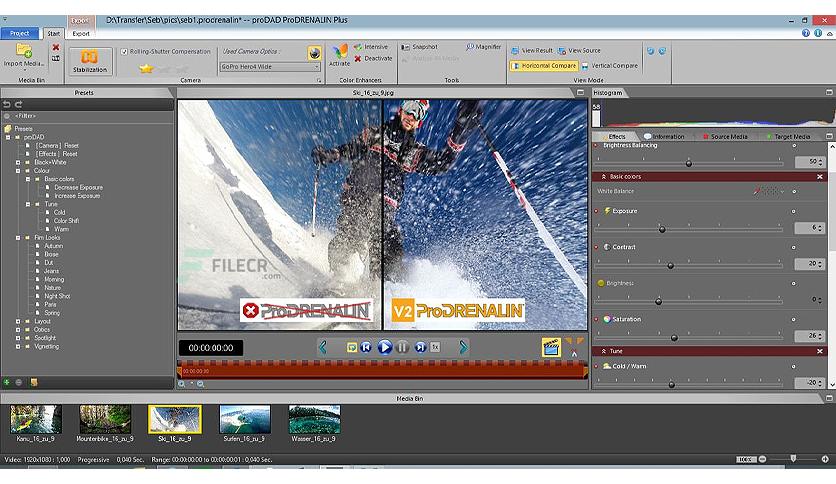Collapse the Colour preset folder
The width and height of the screenshot is (836, 484).
(18, 171)
